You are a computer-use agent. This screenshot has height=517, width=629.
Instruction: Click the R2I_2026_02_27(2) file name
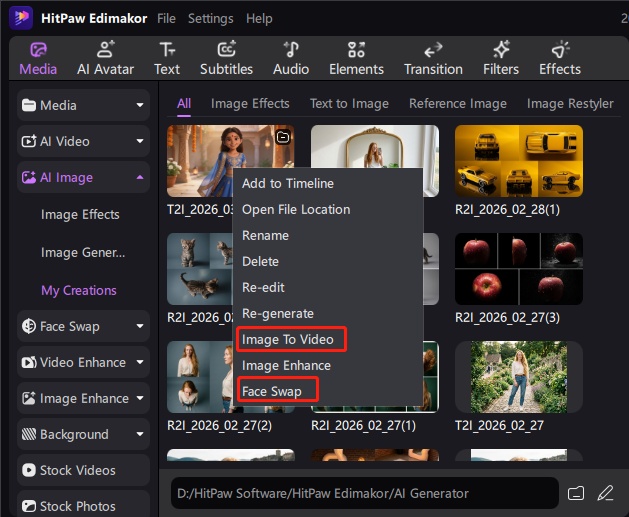click(x=219, y=425)
